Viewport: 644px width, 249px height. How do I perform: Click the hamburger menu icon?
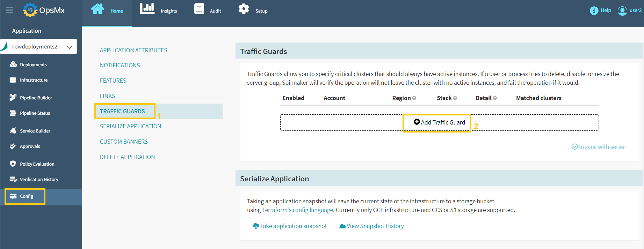tap(9, 10)
